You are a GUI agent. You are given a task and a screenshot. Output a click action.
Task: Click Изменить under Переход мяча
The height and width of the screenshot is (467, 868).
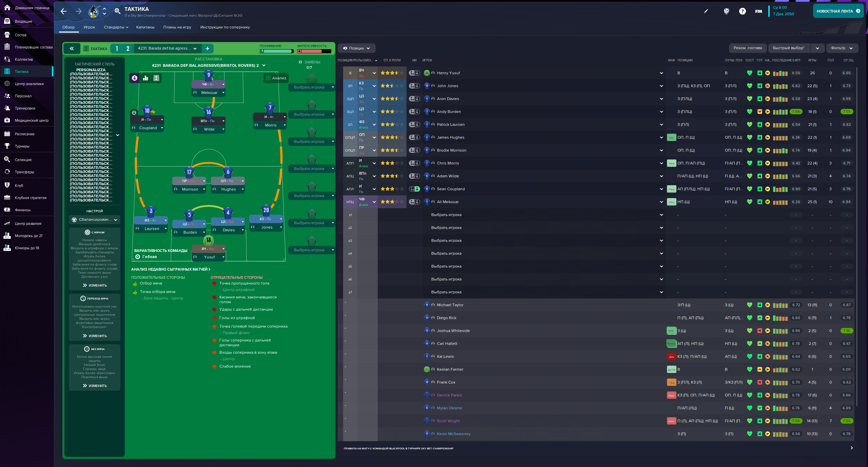tap(95, 336)
